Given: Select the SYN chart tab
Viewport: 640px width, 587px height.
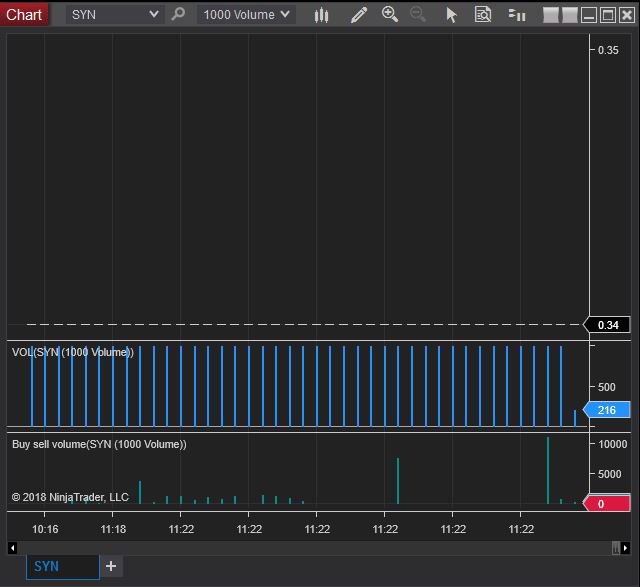Looking at the screenshot, I should (x=62, y=566).
